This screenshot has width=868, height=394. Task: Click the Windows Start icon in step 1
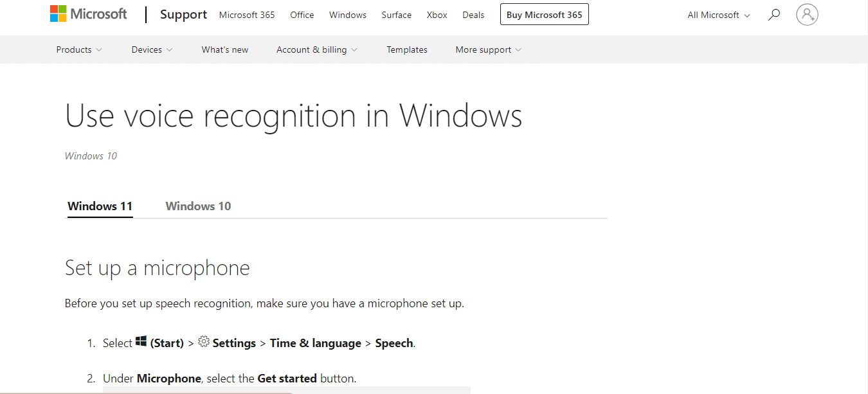coord(141,341)
